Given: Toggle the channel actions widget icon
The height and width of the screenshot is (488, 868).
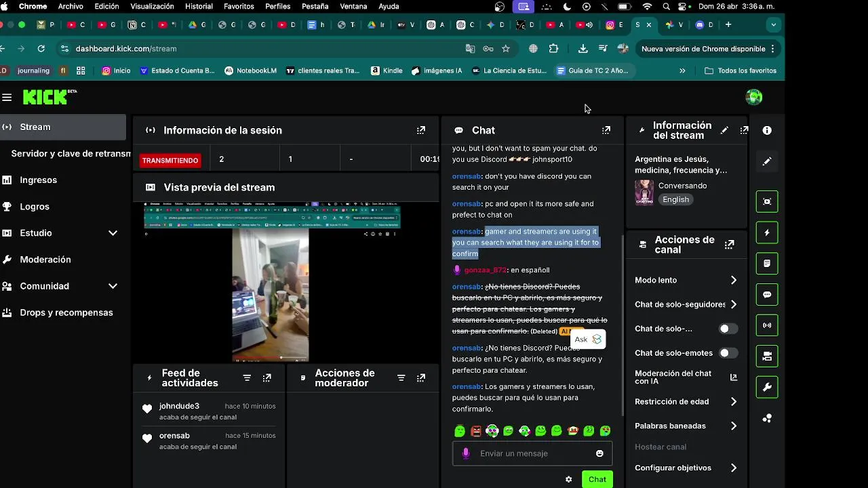Looking at the screenshot, I should 767,356.
